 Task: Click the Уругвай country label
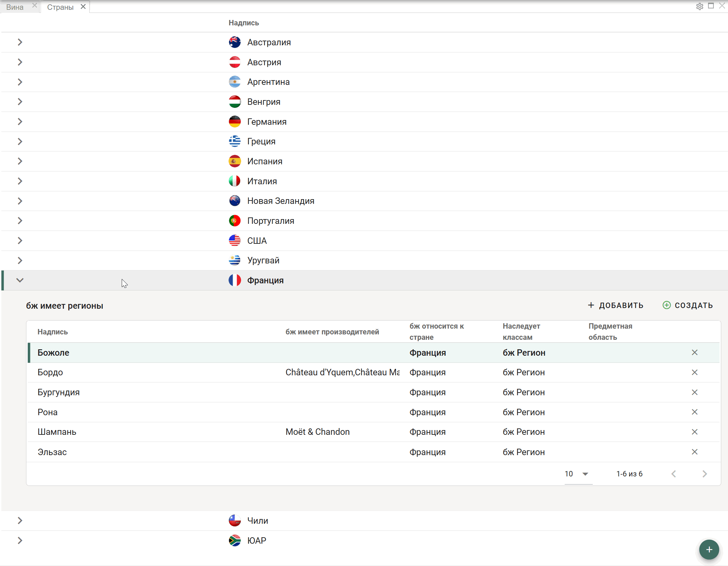(x=263, y=260)
